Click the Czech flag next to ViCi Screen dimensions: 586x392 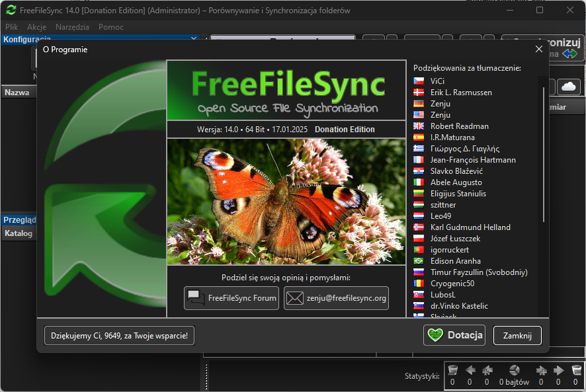click(419, 81)
